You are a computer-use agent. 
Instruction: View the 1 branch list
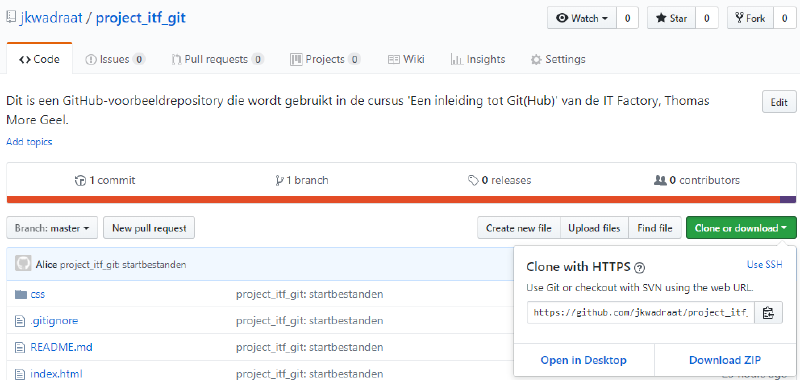[302, 180]
